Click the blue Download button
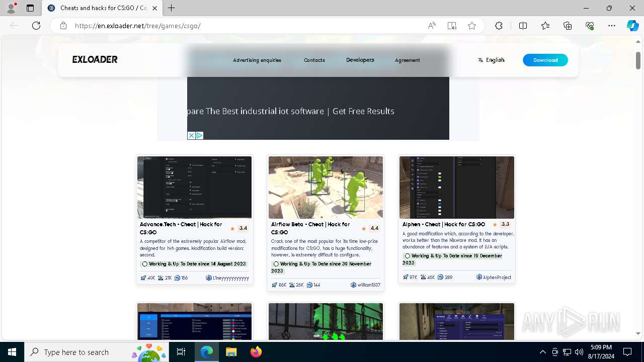This screenshot has height=362, width=644. coord(545,60)
